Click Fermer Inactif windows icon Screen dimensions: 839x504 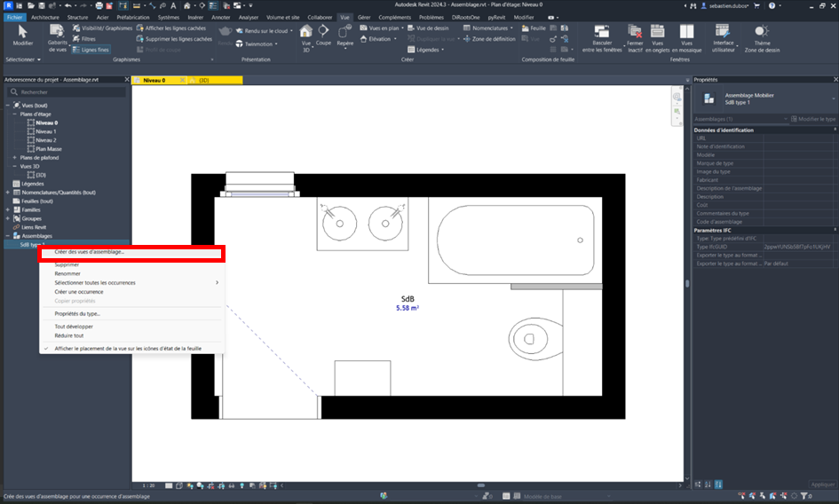[x=634, y=34]
